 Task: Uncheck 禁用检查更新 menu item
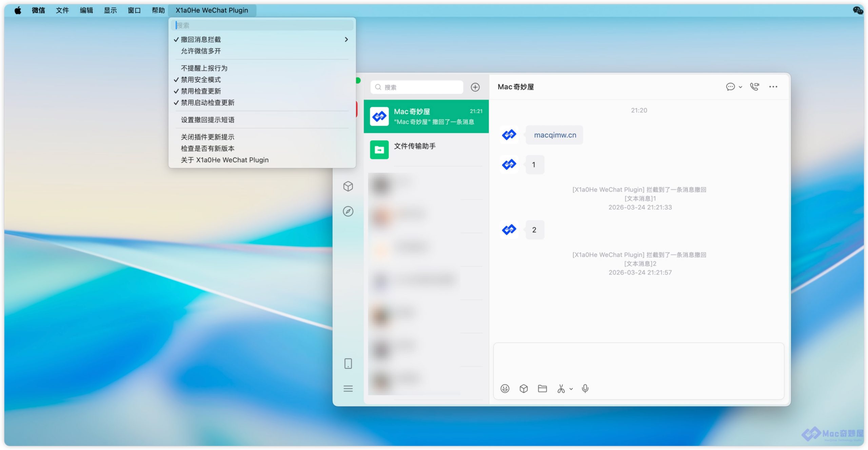(x=201, y=91)
